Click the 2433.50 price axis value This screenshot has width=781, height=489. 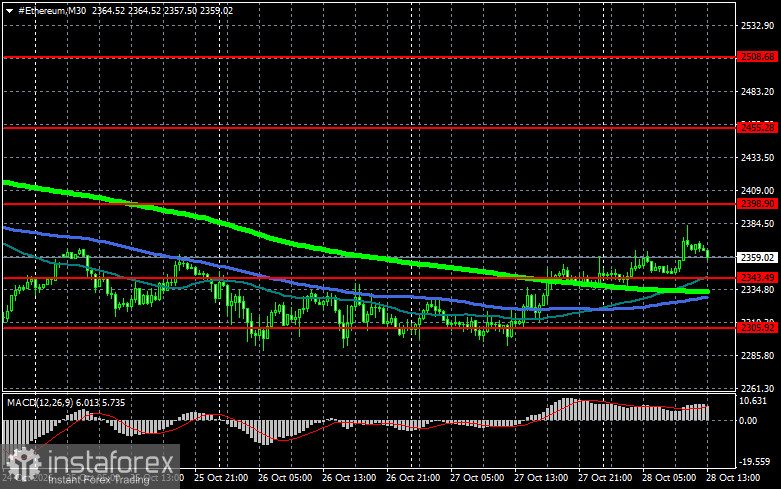[x=758, y=157]
